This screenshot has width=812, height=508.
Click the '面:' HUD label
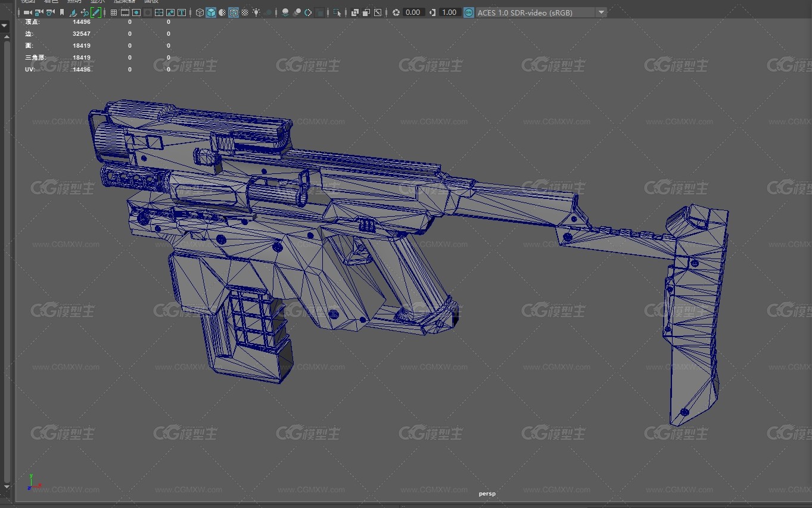click(29, 46)
